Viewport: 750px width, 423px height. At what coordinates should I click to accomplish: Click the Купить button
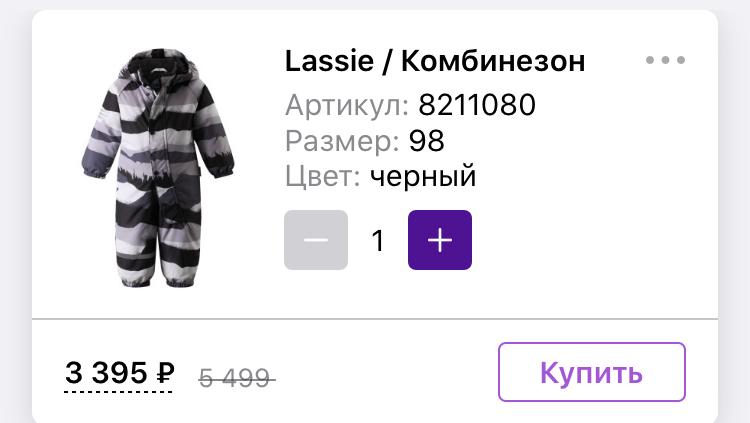592,372
